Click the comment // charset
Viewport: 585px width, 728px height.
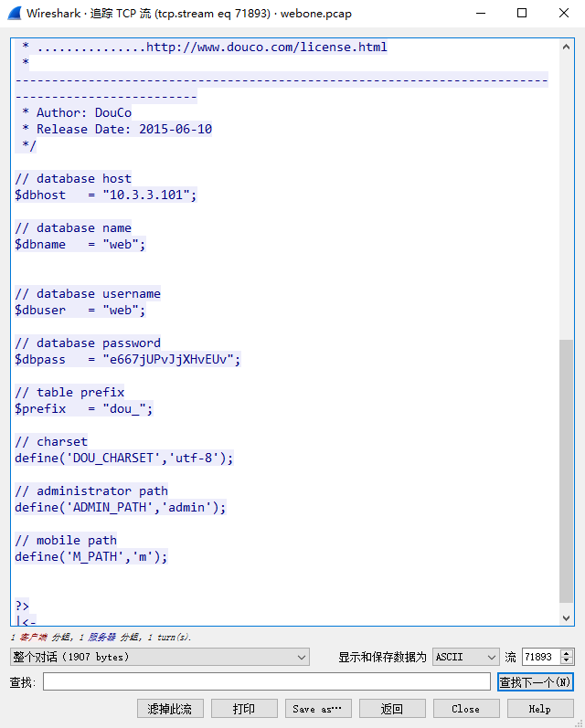click(x=51, y=441)
